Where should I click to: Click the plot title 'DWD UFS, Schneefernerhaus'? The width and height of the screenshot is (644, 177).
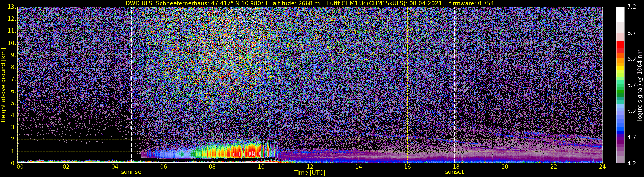[167, 3]
